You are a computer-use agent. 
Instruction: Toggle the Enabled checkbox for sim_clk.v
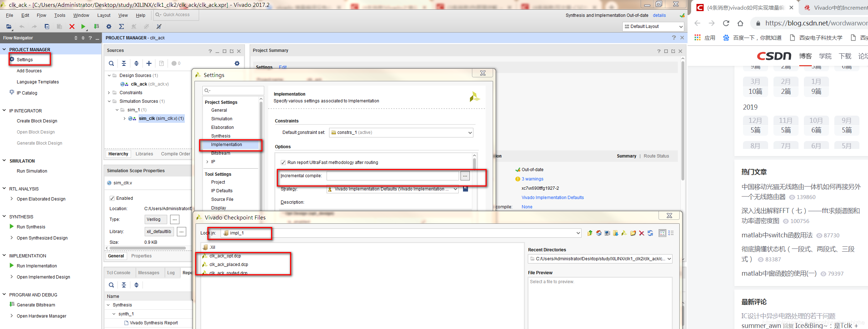(112, 198)
